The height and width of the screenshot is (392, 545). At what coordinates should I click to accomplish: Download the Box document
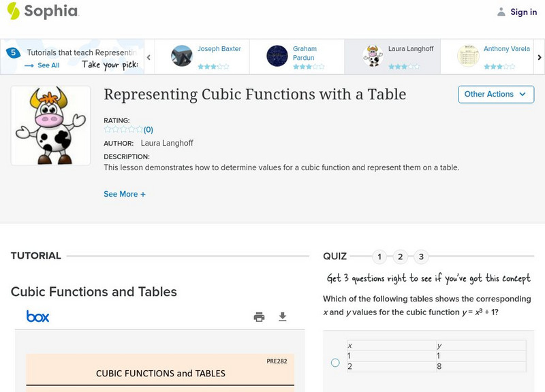pyautogui.click(x=283, y=316)
